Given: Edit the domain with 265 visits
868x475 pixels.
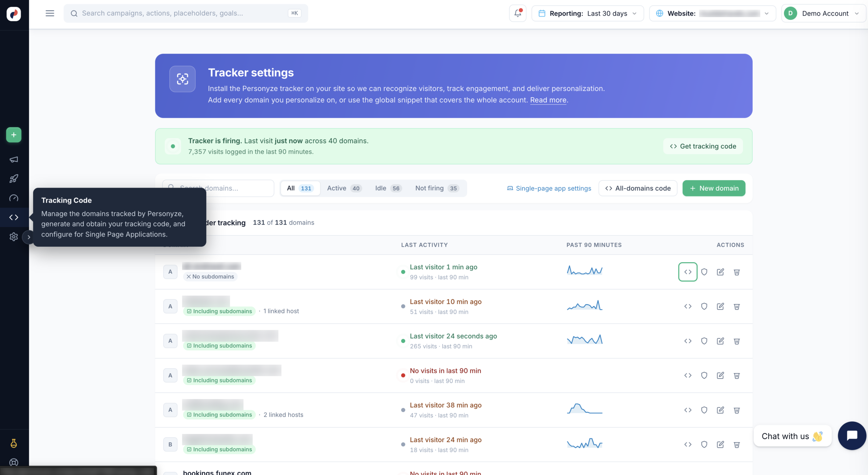Looking at the screenshot, I should tap(721, 341).
